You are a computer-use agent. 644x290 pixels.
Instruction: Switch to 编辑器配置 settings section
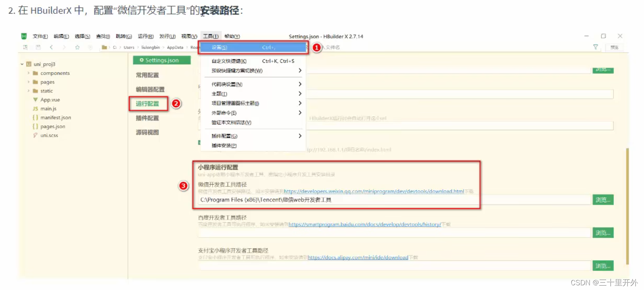tap(150, 89)
